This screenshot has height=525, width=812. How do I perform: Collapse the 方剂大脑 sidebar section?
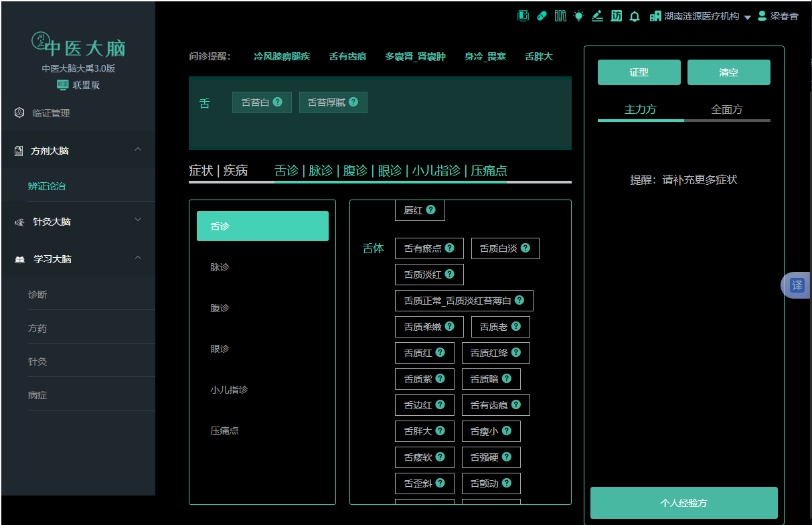pyautogui.click(x=138, y=149)
